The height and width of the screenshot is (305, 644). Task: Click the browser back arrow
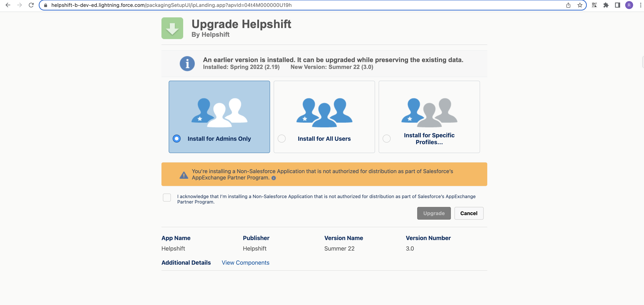(x=8, y=5)
